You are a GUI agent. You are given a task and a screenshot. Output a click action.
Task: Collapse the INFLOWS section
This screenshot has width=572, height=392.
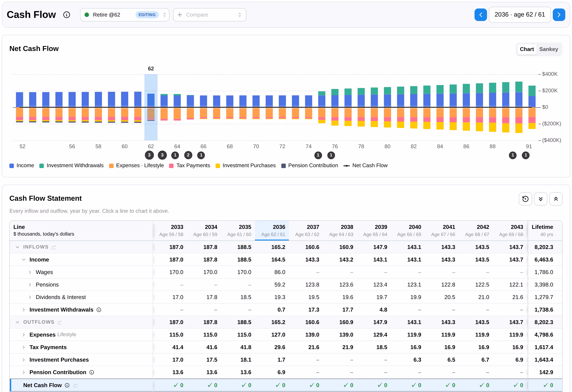17,247
